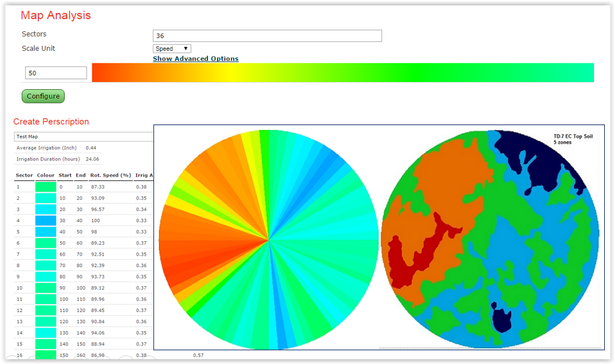615x364 pixels.
Task: Click the Sectors input field showing 36
Action: [267, 36]
